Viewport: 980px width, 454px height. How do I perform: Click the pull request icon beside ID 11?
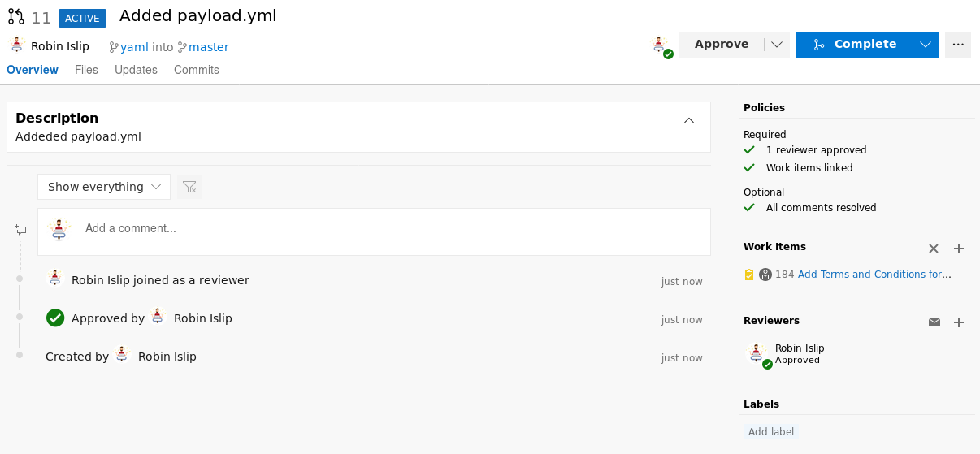tap(16, 17)
